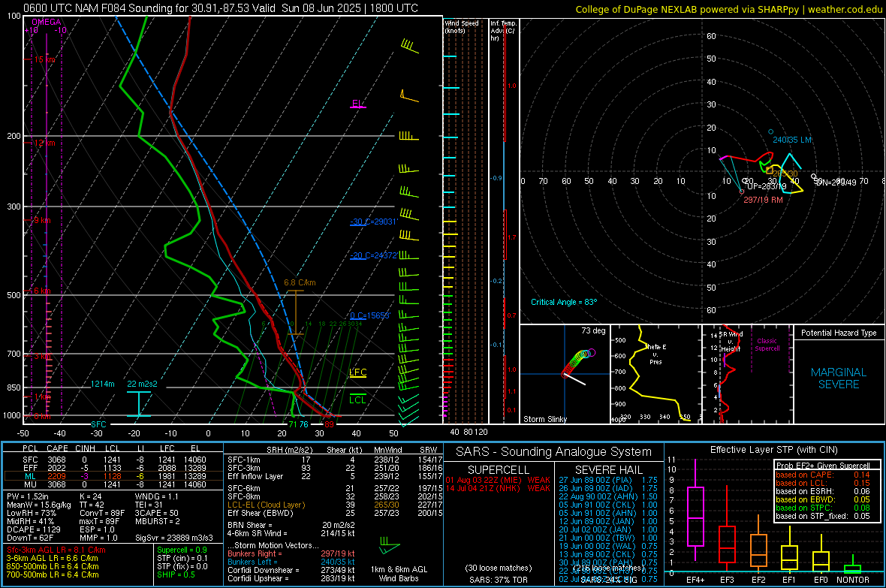This screenshot has height=588, width=886.
Task: Click 'SigSvr = 23889 m3/s3' value
Action: click(174, 538)
